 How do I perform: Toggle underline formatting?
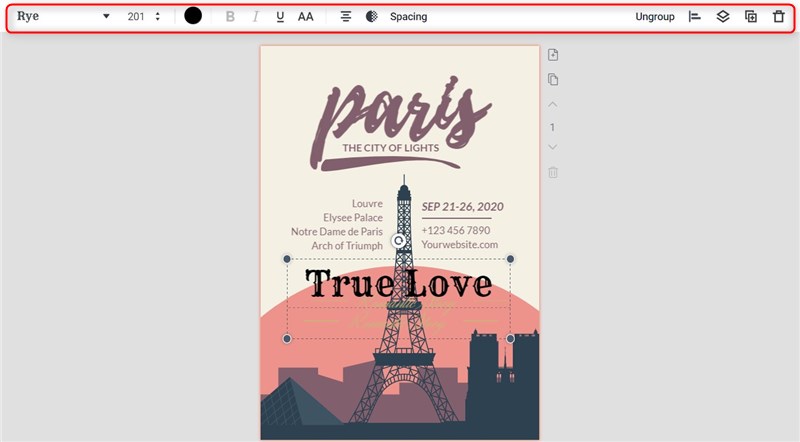pyautogui.click(x=280, y=17)
